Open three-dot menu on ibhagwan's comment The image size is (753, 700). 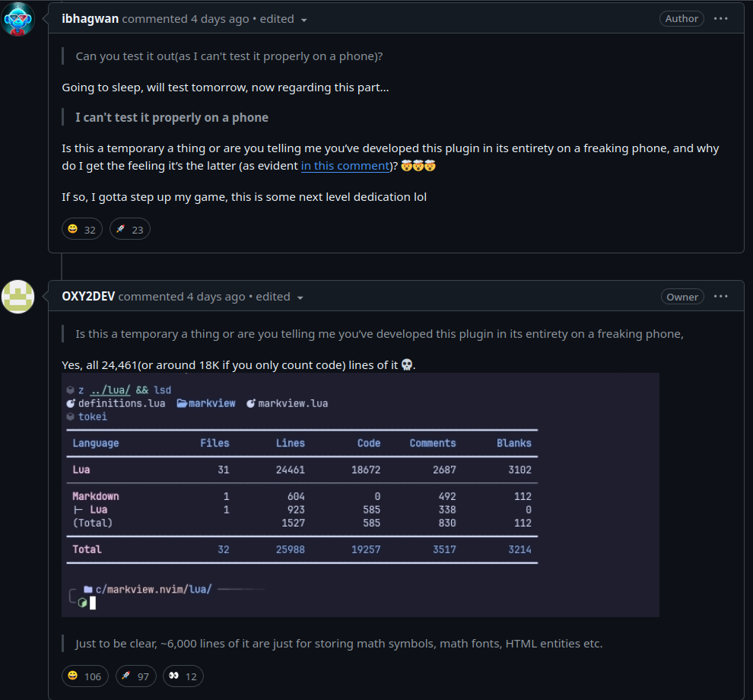coord(721,19)
